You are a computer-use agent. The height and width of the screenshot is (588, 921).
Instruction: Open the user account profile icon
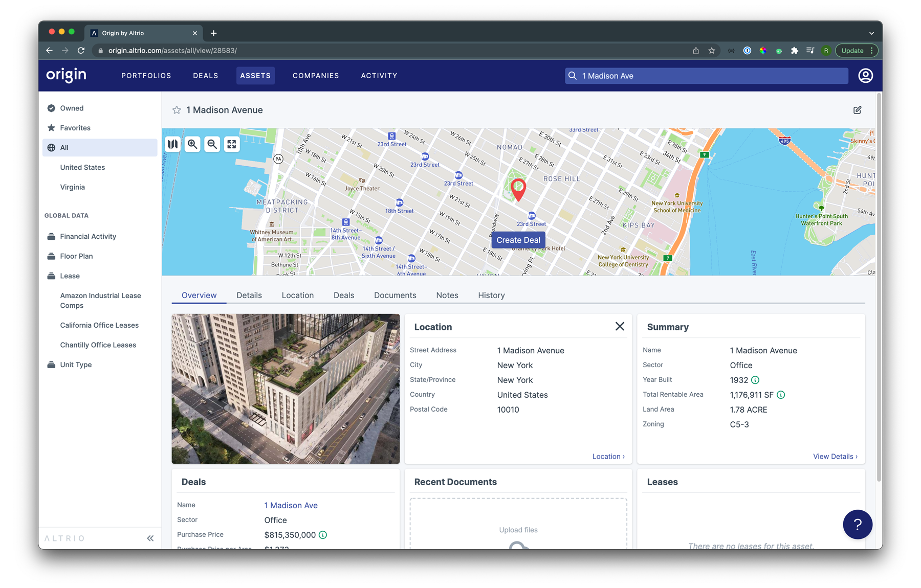[x=865, y=76]
